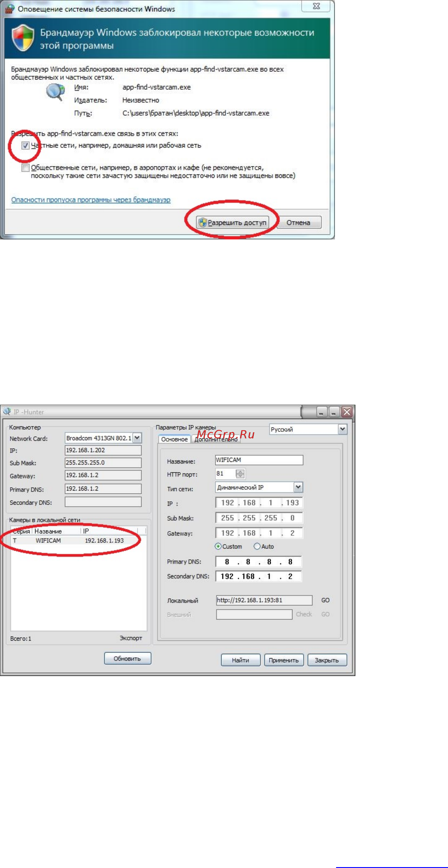
Task: Select Auto DNS radio button
Action: (x=257, y=546)
